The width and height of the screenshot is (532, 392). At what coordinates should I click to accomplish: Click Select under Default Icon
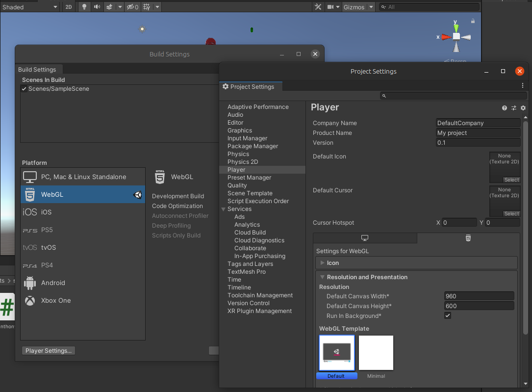(511, 180)
